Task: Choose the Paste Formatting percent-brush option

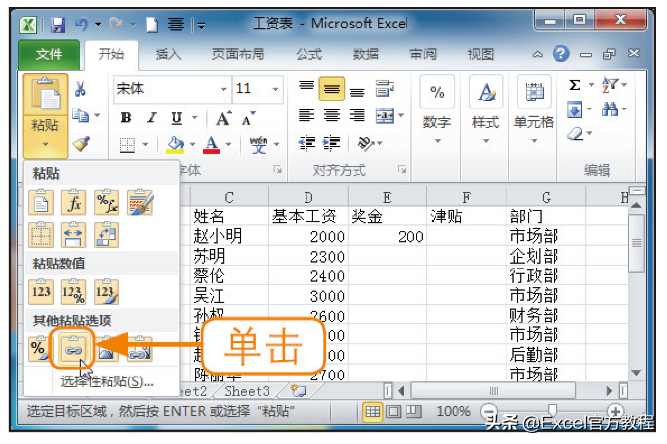Action: [x=38, y=349]
